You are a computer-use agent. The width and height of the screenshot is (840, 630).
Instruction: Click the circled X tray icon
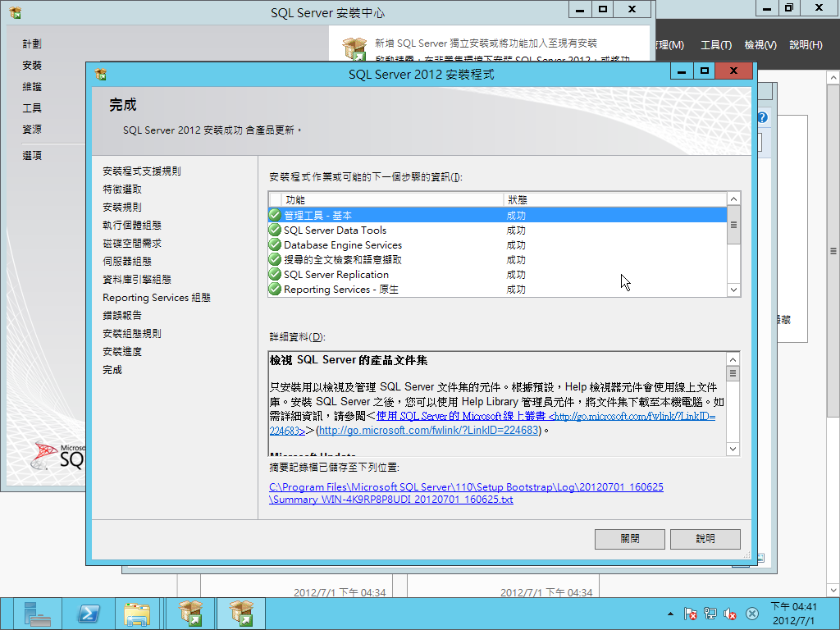coord(752,614)
